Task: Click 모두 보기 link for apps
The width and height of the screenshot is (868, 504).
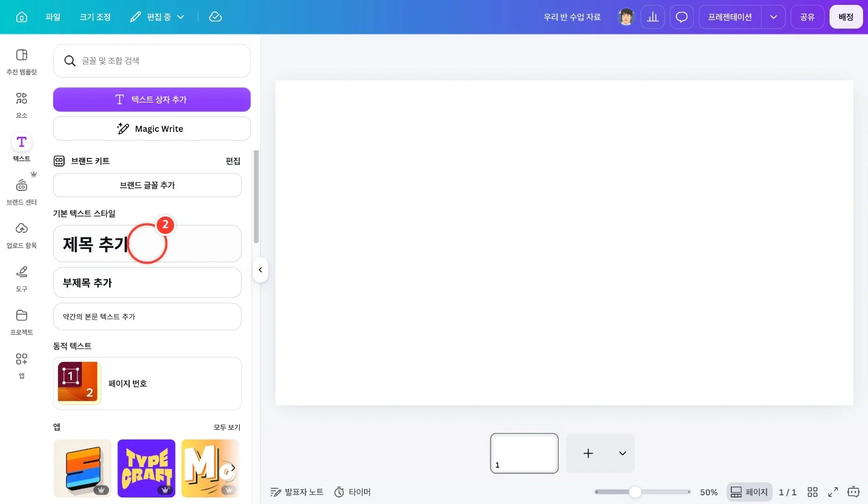Action: 227,428
